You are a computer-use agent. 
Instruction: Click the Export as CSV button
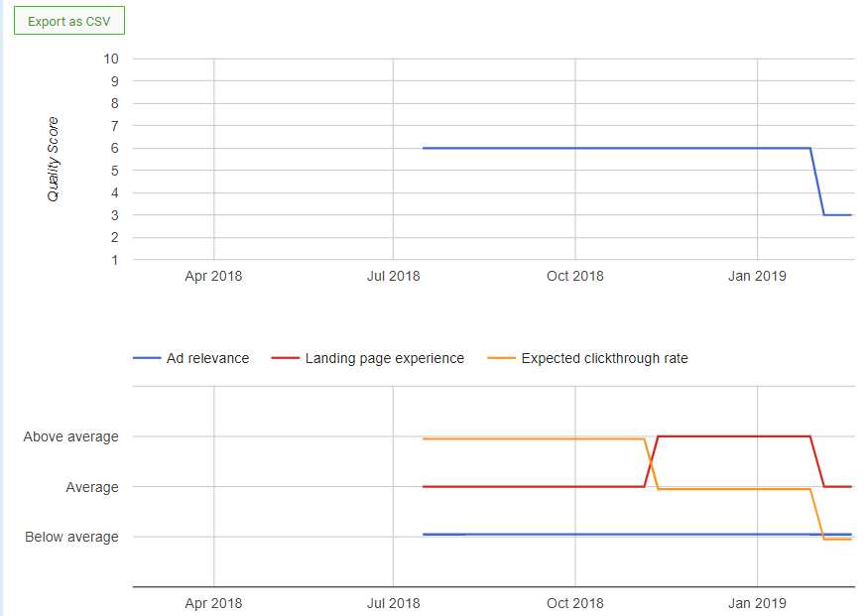69,22
